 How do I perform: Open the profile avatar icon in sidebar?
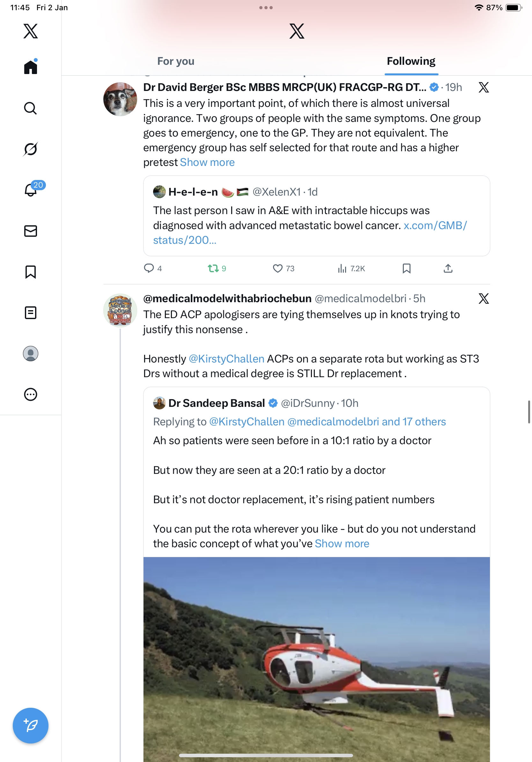[x=31, y=354]
